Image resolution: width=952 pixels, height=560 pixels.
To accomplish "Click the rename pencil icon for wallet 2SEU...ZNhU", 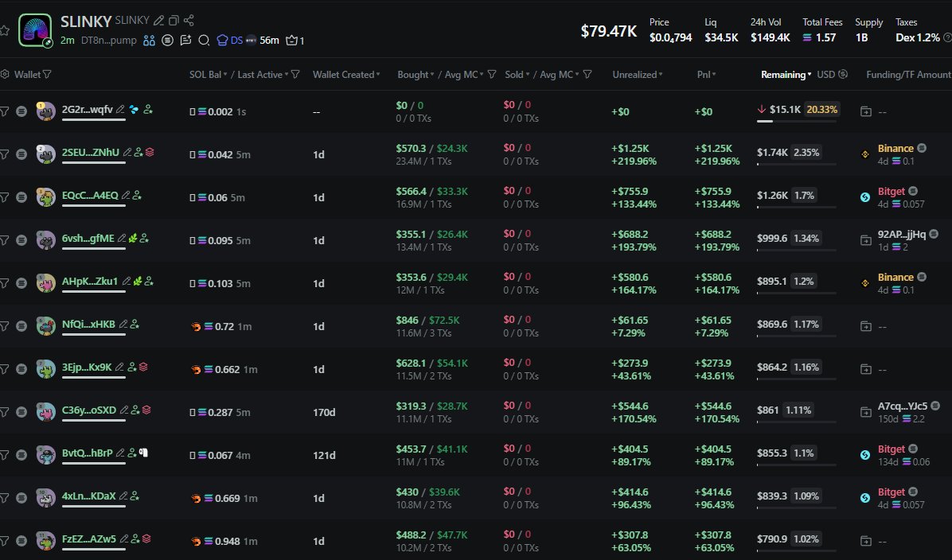I will tap(127, 153).
